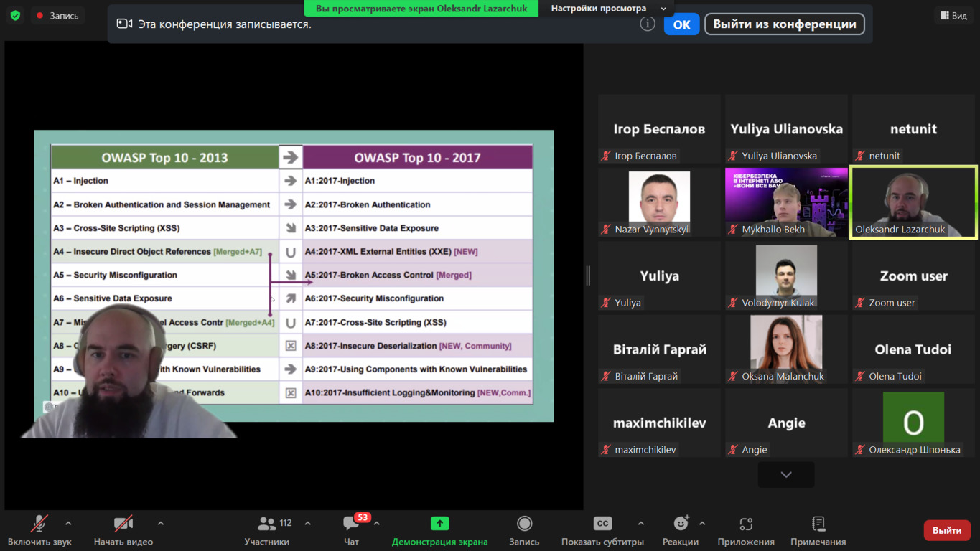Select Zoom user participant tile
The height and width of the screenshot is (551, 980).
913,276
